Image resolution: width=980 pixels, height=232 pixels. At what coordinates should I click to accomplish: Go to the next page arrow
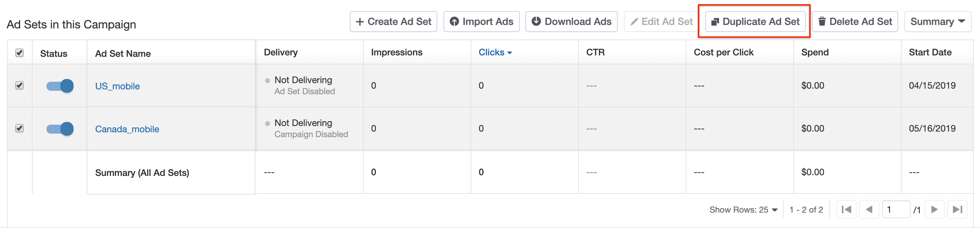click(x=934, y=209)
